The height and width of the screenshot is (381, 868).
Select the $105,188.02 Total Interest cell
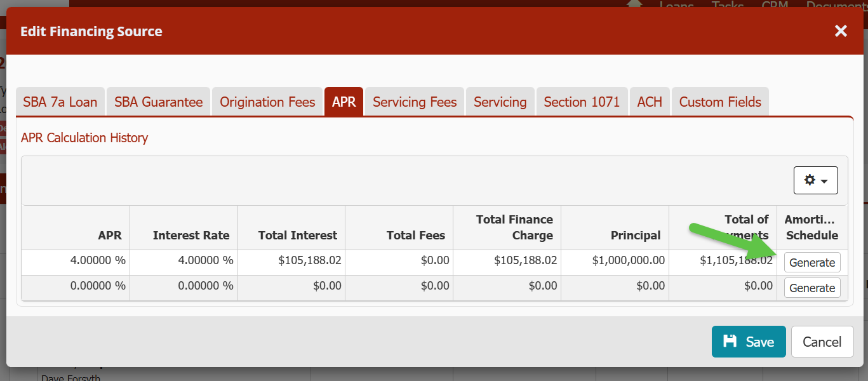click(x=291, y=262)
